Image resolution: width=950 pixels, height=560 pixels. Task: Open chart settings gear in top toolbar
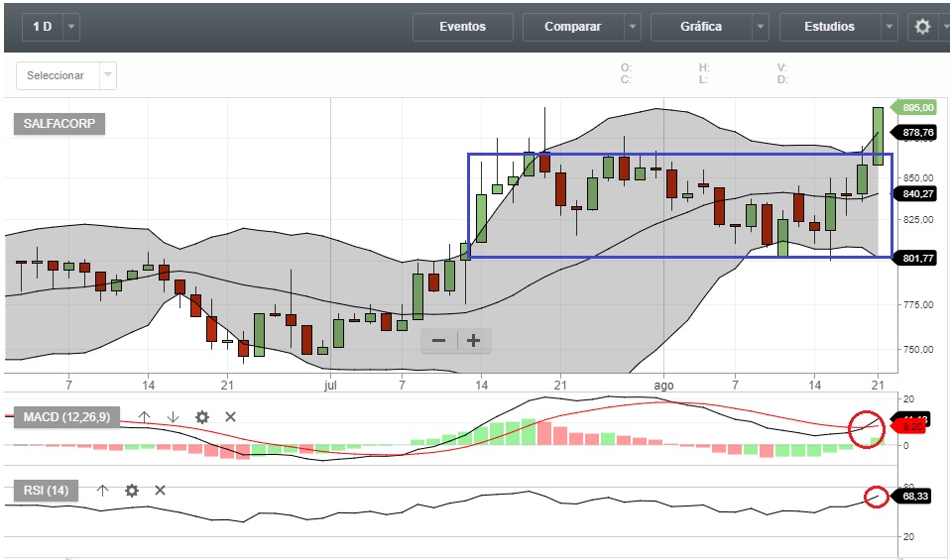click(922, 27)
